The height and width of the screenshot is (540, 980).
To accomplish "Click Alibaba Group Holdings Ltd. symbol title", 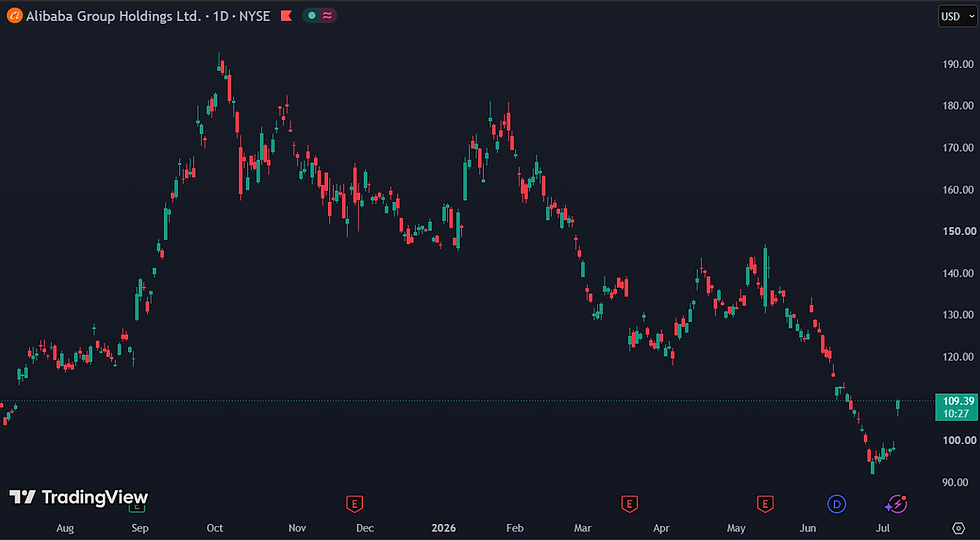I will click(x=114, y=16).
